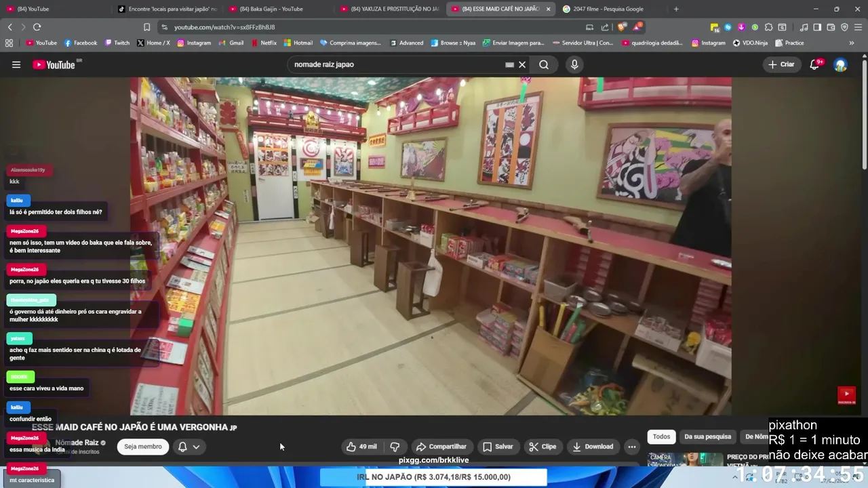Go back with the browser back arrow
The height and width of the screenshot is (488, 868).
[x=9, y=27]
